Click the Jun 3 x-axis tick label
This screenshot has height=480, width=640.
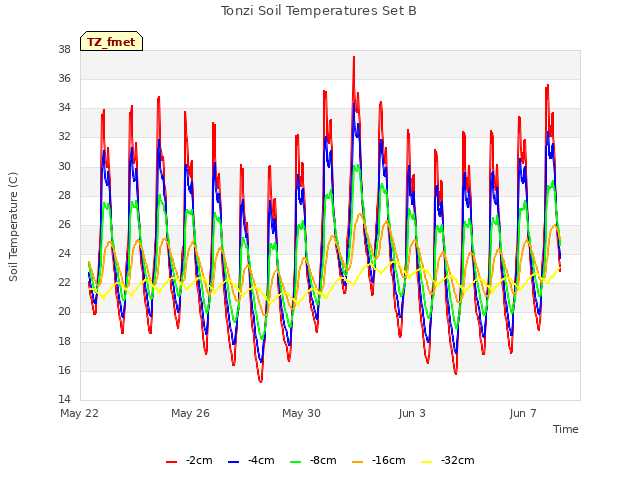[x=412, y=413]
